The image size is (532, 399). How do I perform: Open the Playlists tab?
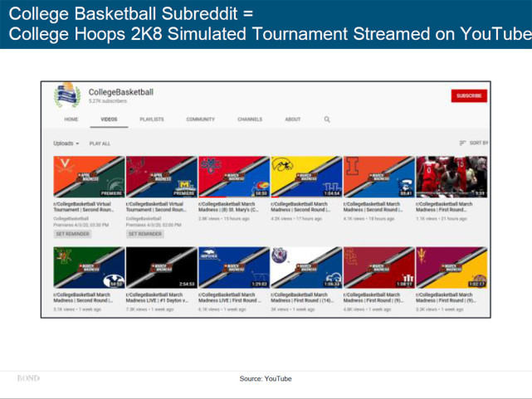(x=152, y=119)
